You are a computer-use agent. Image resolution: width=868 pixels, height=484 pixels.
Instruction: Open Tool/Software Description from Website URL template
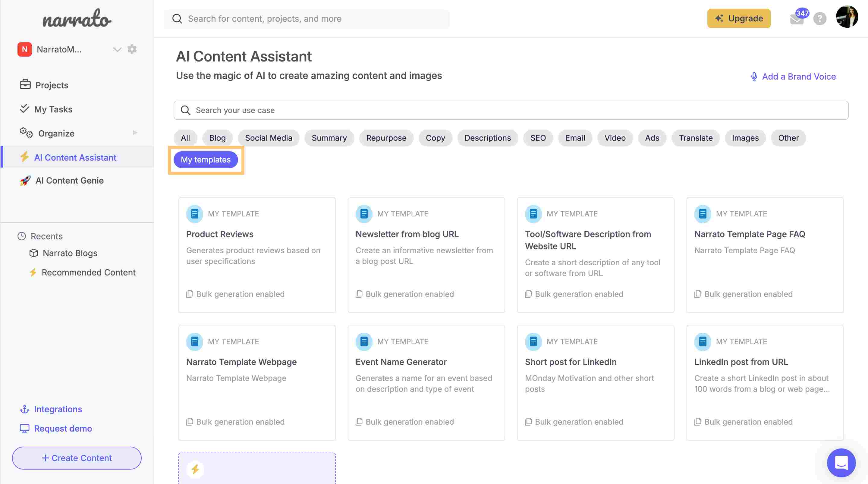tap(596, 255)
